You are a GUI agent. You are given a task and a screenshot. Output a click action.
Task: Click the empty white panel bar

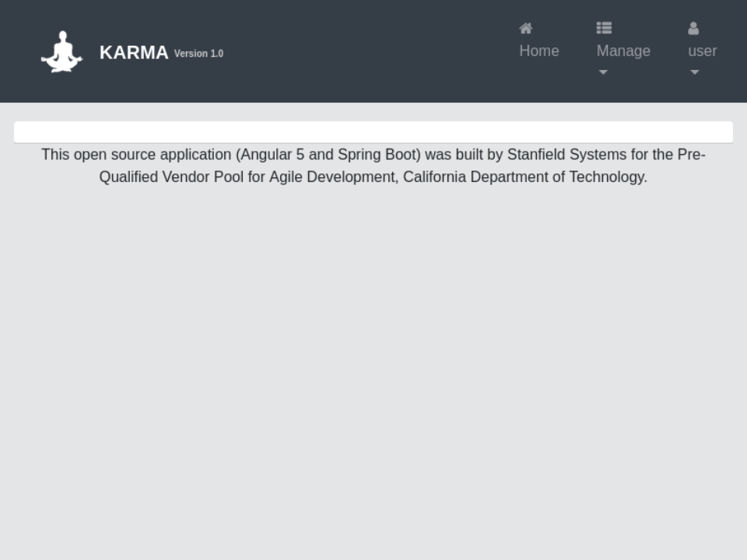(373, 131)
